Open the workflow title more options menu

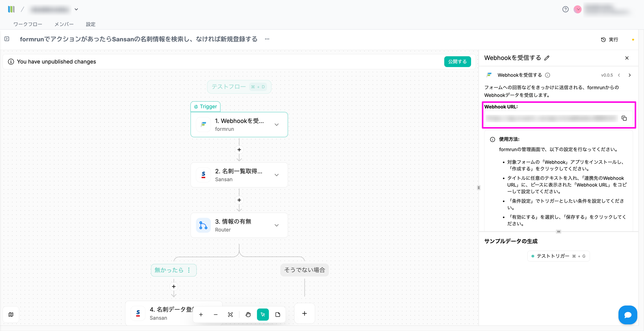pyautogui.click(x=267, y=39)
